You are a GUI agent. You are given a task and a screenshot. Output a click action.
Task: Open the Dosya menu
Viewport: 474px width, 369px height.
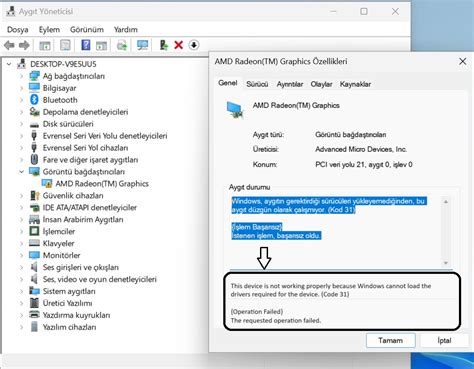coord(17,30)
